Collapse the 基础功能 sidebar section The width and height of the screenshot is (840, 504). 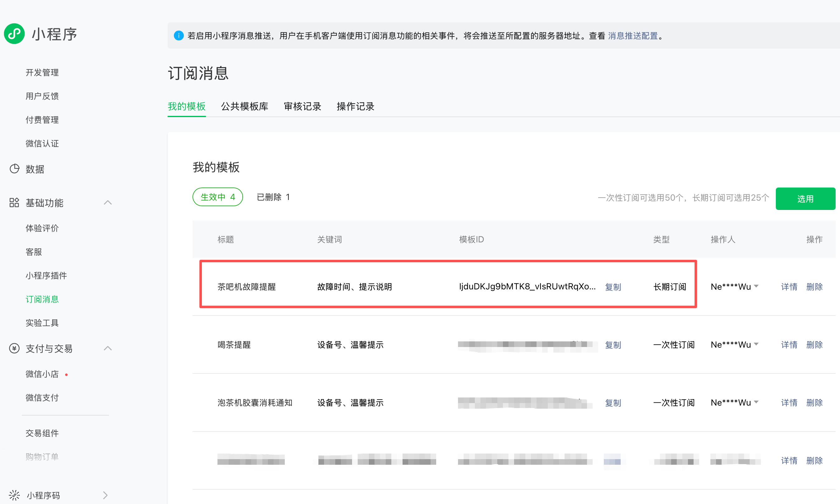pyautogui.click(x=108, y=203)
